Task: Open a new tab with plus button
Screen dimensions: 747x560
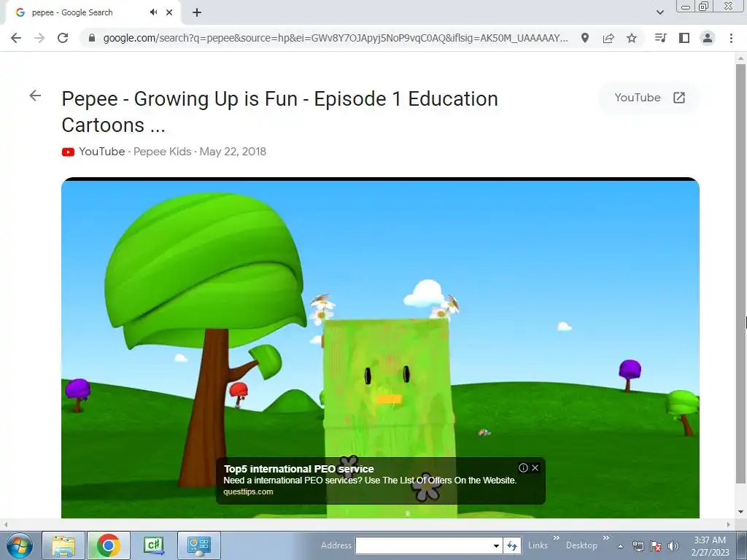Action: (x=197, y=13)
